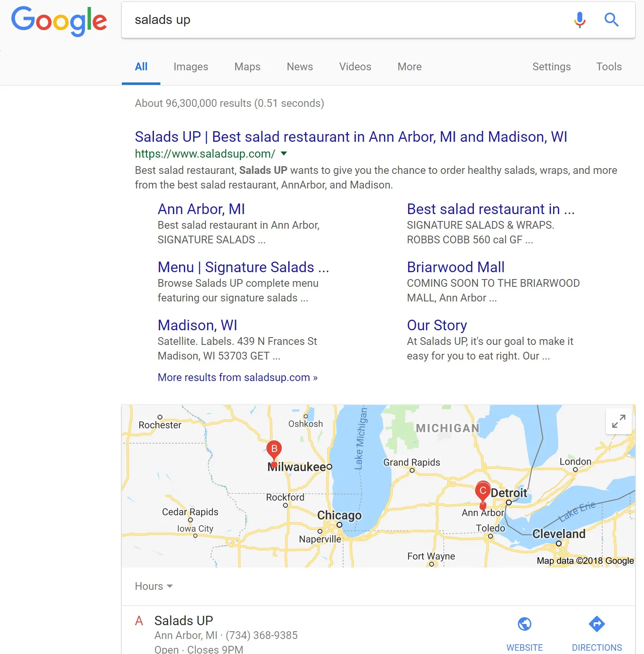644x654 pixels.
Task: Go to Google homepage via logo
Action: coord(59,21)
